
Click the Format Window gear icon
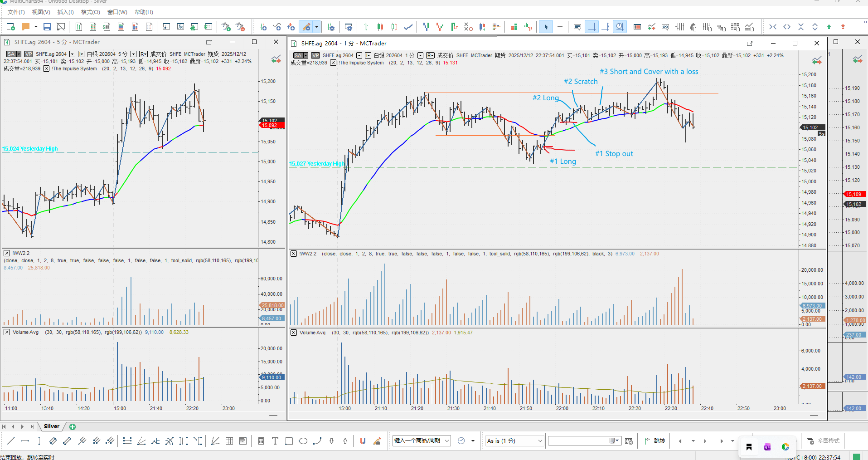[349, 27]
